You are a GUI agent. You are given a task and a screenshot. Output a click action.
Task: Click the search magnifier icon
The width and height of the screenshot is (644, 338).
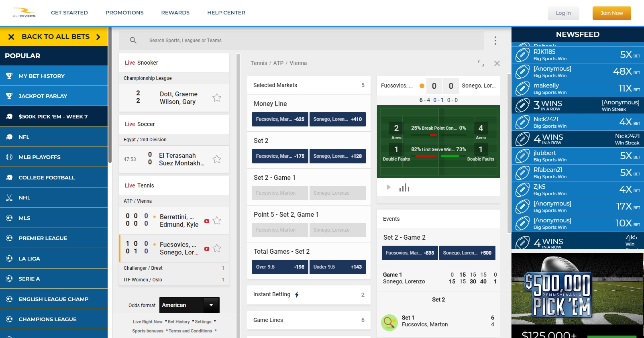coord(133,41)
